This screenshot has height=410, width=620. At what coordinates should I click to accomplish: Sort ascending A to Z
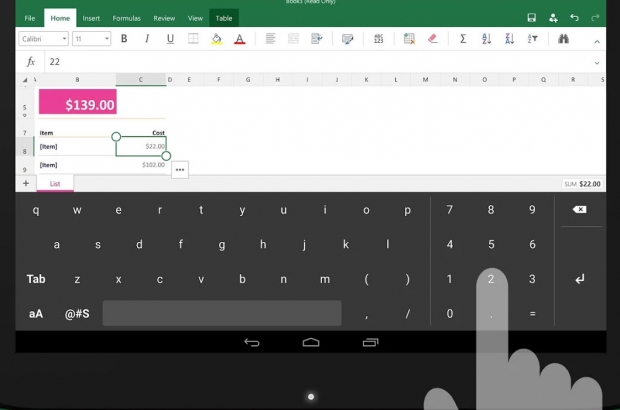pyautogui.click(x=486, y=38)
